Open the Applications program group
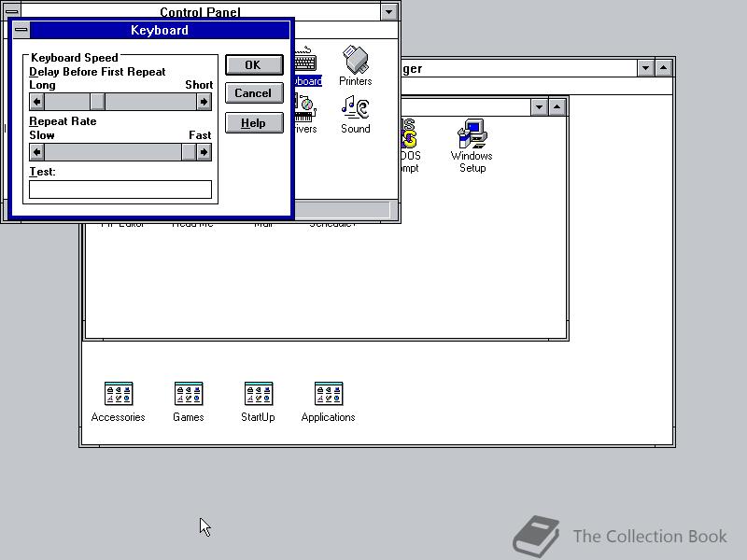 (x=329, y=402)
